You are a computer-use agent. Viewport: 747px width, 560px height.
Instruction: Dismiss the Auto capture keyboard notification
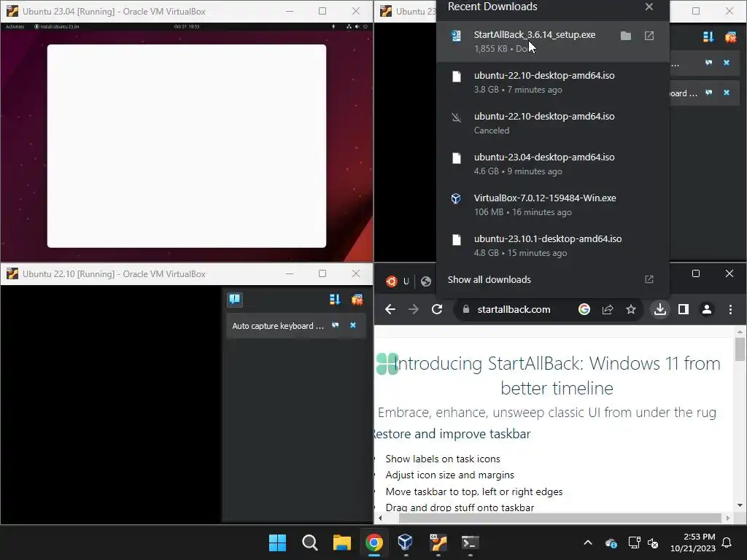353,326
